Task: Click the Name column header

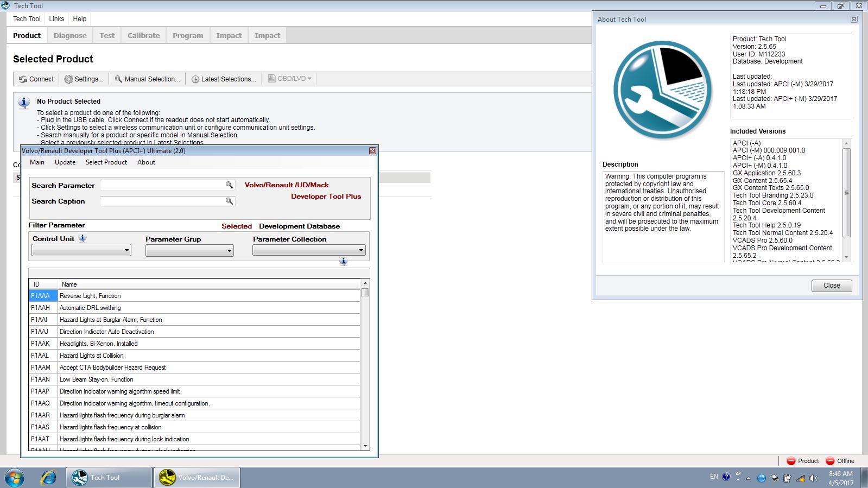Action: point(209,284)
